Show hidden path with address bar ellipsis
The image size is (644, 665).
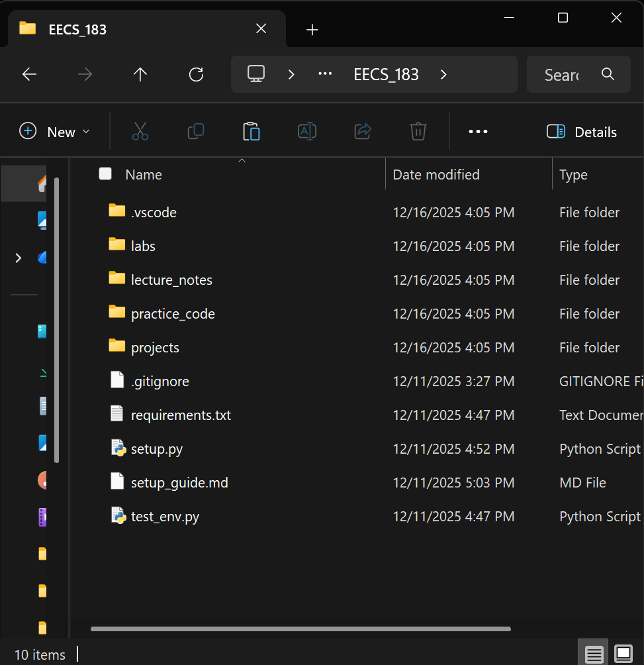point(325,74)
